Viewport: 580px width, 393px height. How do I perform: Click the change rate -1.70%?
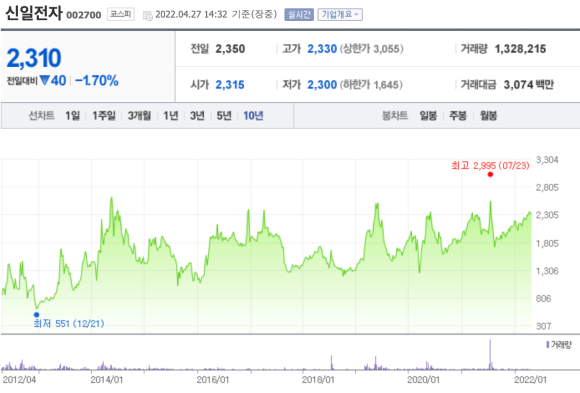click(x=97, y=80)
